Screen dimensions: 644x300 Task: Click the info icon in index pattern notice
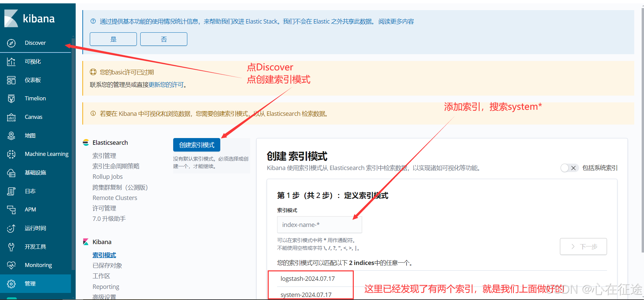tap(93, 113)
